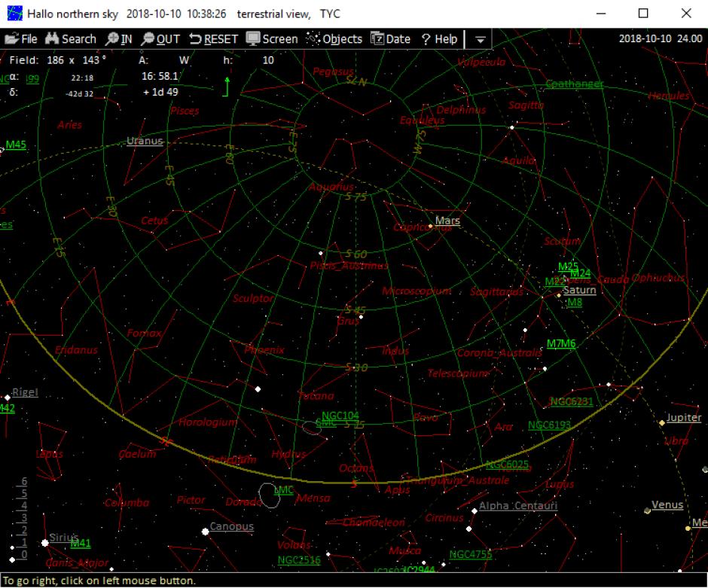Click the Delphinus constellation name

click(461, 110)
